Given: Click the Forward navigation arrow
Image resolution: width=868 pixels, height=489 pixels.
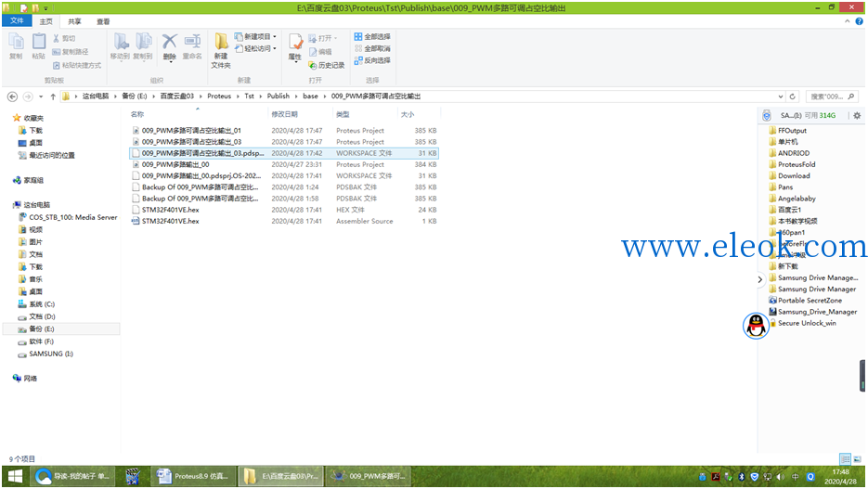Looking at the screenshot, I should click(28, 97).
